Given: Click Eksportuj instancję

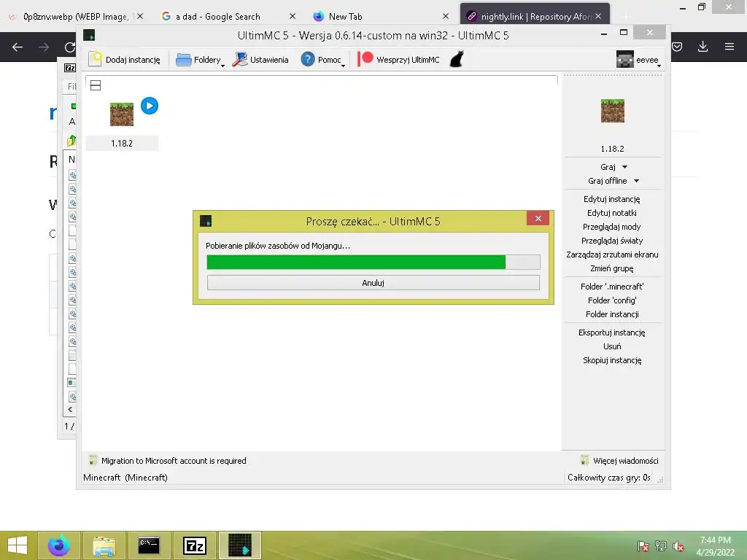Looking at the screenshot, I should tap(612, 332).
